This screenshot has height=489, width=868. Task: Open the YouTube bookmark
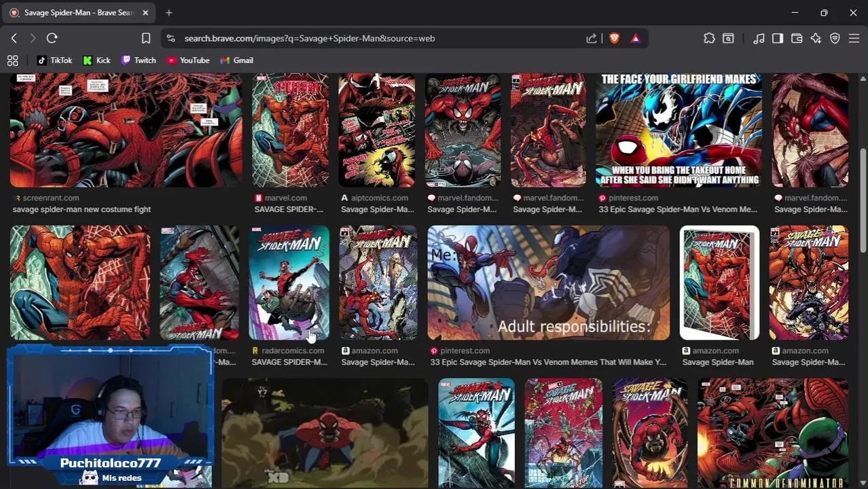click(188, 60)
